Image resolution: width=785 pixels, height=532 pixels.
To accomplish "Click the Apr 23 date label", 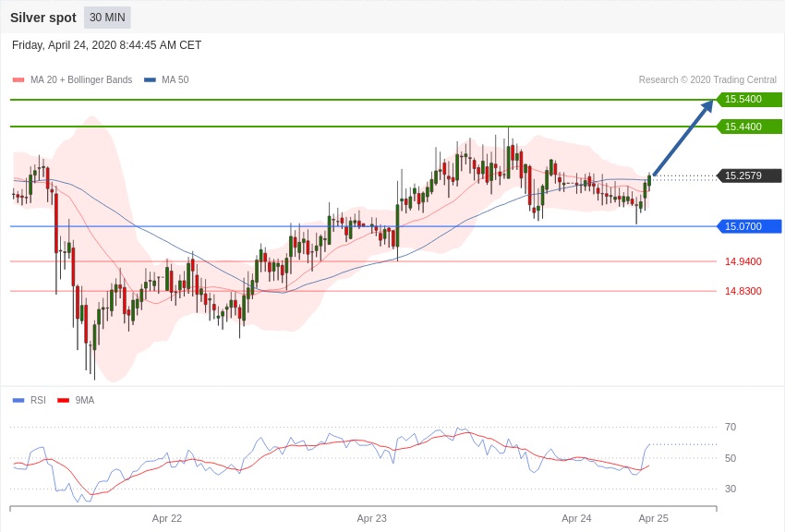I will [x=372, y=518].
